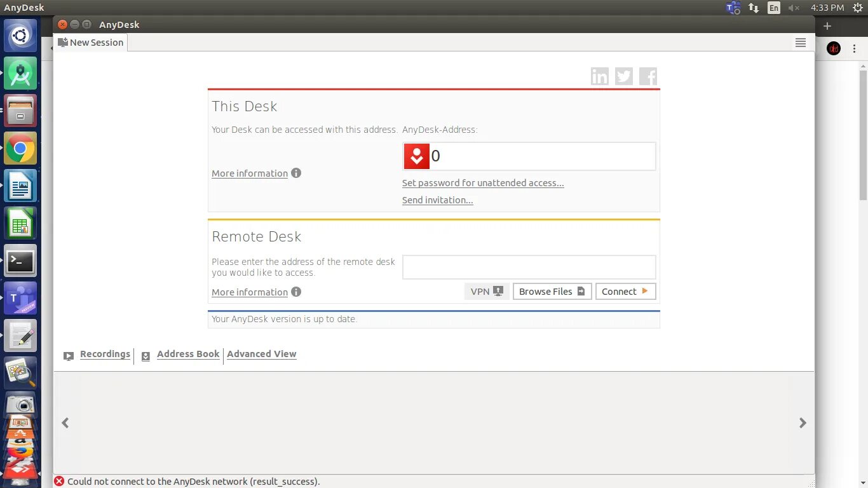Open the AnyDesk hamburger menu
Image resolution: width=868 pixels, height=488 pixels.
click(801, 43)
